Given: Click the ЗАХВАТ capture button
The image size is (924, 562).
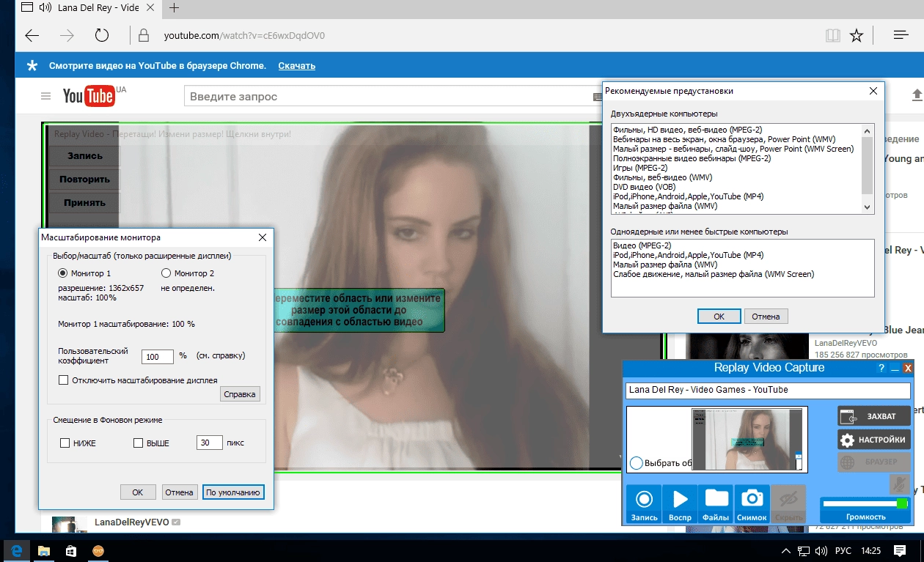Looking at the screenshot, I should 874,415.
